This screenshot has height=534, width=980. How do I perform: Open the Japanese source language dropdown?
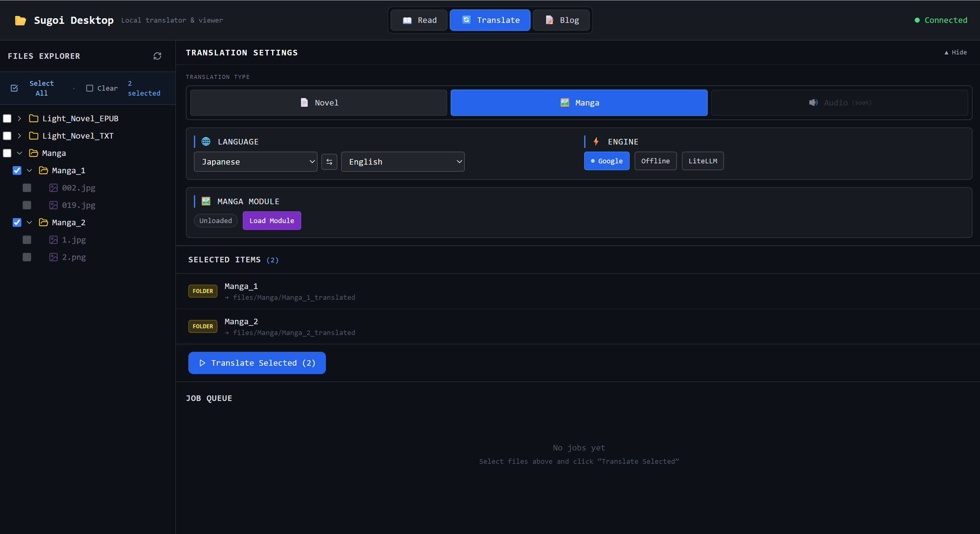pos(255,162)
